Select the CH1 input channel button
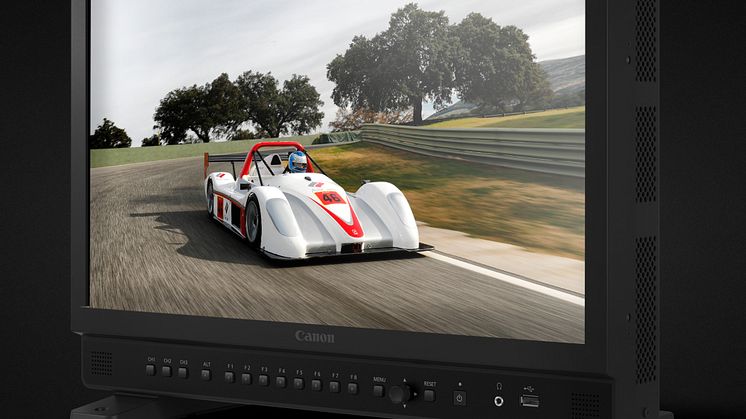Screen dimensions: 746x419 [x=151, y=370]
